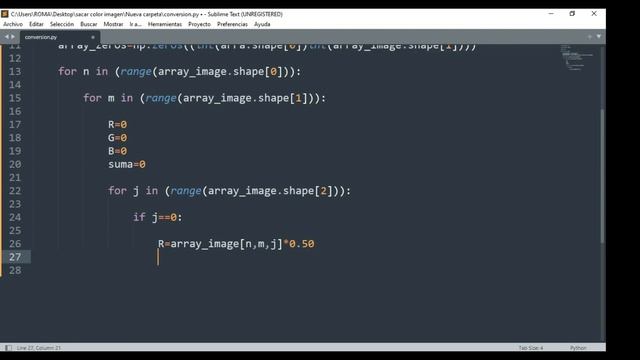Image resolution: width=640 pixels, height=360 pixels.
Task: Click line number 27 in the gutter
Action: tap(15, 257)
